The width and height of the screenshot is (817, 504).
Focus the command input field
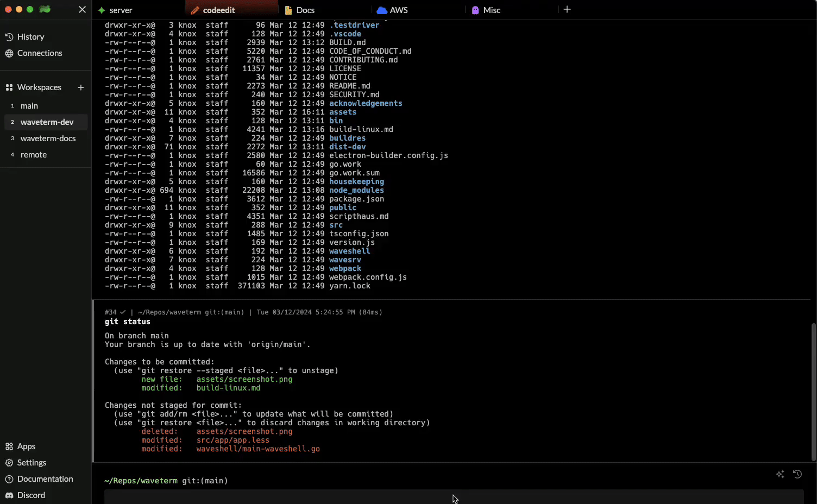[x=454, y=496]
